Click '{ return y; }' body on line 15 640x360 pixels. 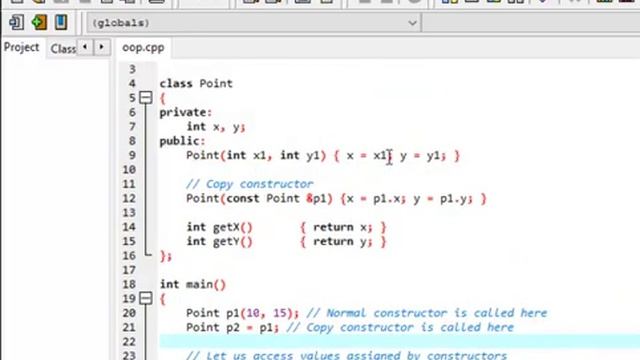pyautogui.click(x=343, y=241)
